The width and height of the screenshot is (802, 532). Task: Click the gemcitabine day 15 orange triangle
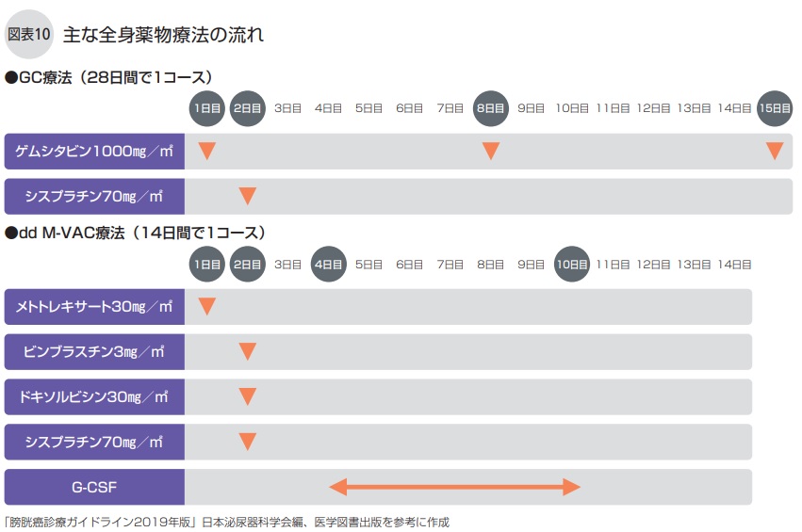[775, 151]
